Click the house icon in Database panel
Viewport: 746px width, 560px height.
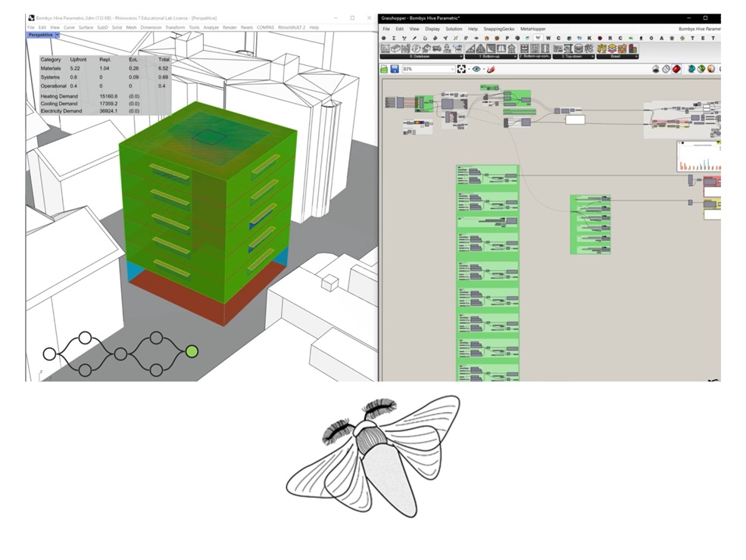pyautogui.click(x=426, y=48)
